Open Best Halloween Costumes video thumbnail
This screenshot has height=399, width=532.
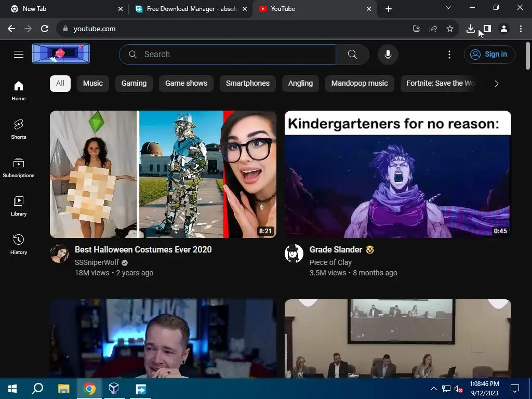point(163,174)
